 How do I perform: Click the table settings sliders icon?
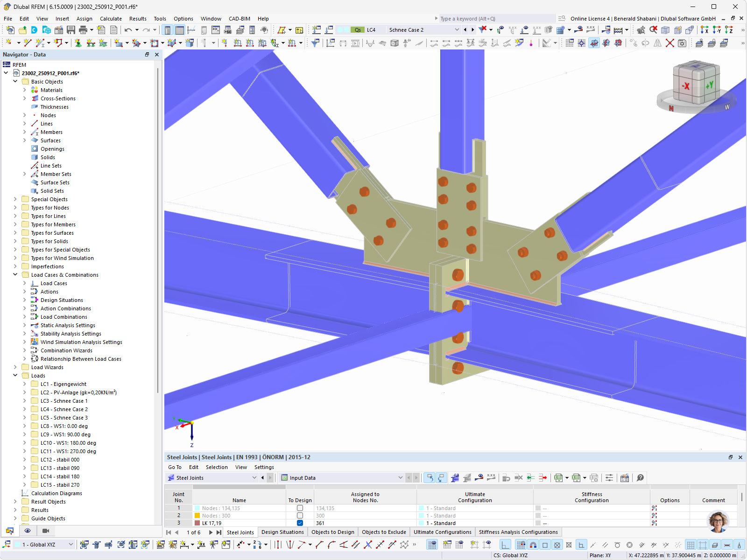point(609,478)
